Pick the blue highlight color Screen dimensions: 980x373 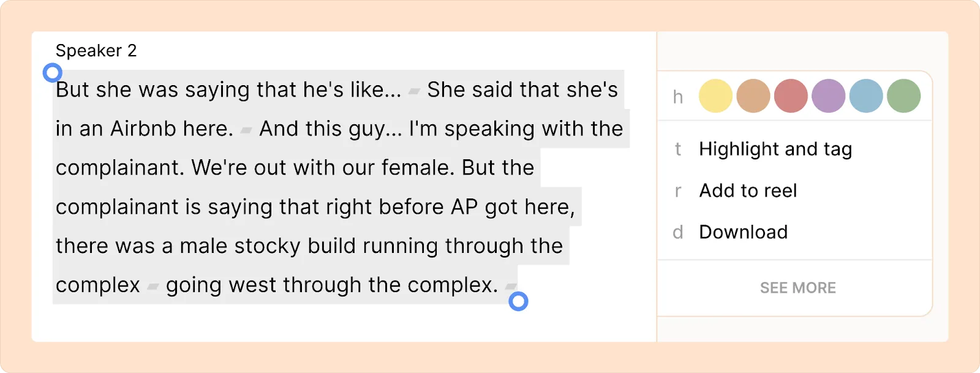point(866,96)
